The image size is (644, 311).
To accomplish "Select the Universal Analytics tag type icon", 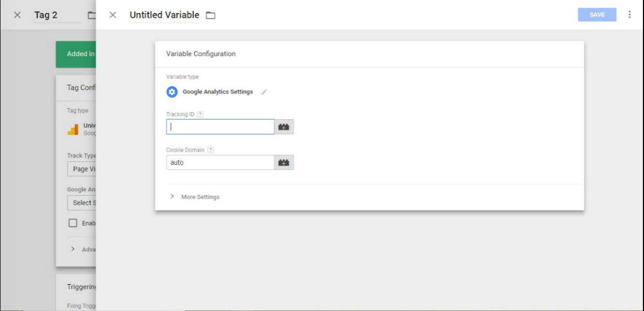I will tap(73, 129).
